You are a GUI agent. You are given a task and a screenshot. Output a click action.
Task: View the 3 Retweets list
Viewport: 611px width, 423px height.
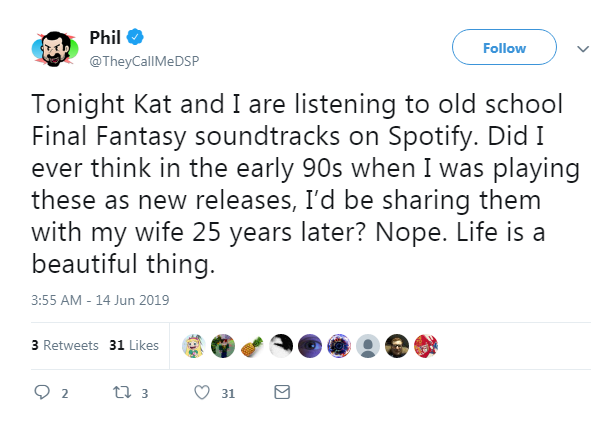(x=65, y=345)
